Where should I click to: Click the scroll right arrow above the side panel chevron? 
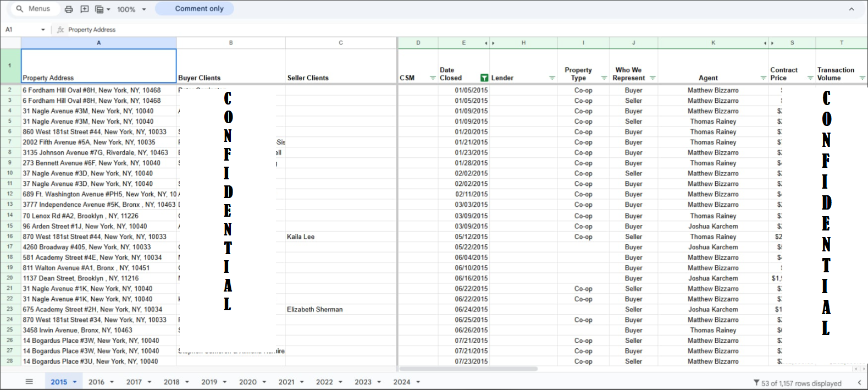coord(863,369)
